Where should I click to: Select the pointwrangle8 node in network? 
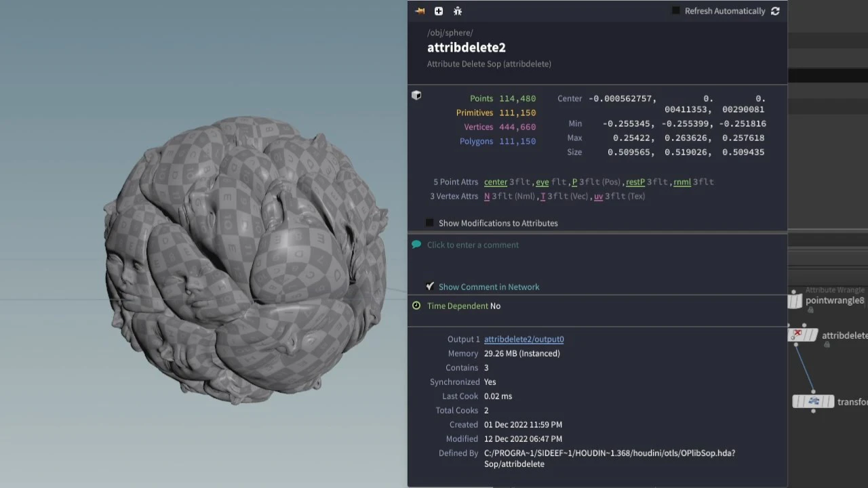click(795, 300)
